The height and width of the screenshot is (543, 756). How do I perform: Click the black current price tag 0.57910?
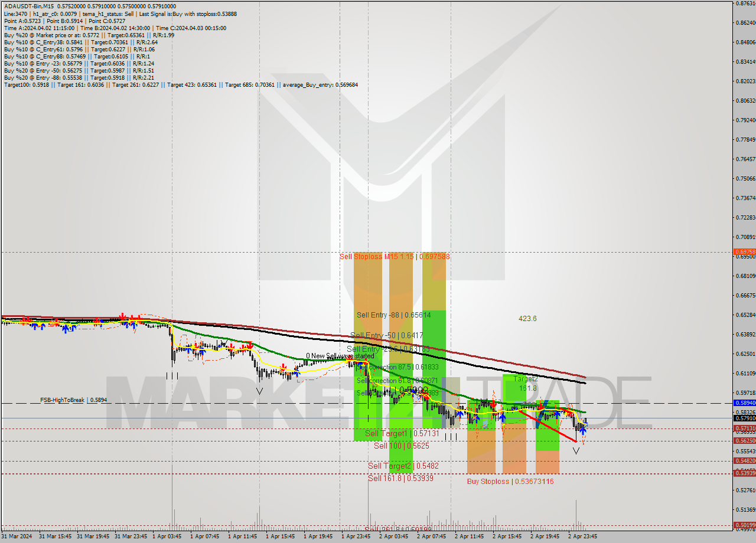point(744,418)
